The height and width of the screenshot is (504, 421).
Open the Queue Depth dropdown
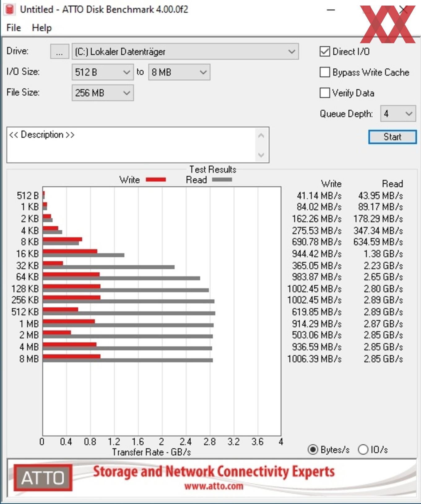pyautogui.click(x=398, y=114)
